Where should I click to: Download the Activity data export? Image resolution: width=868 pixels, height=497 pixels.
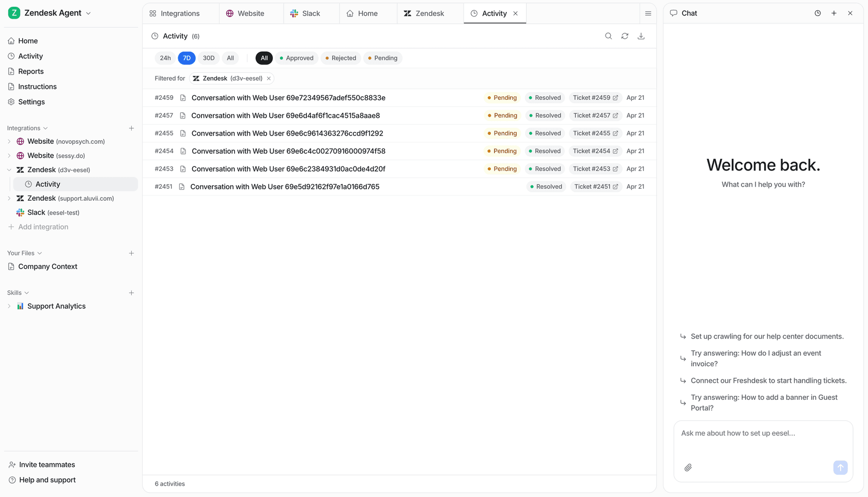[641, 36]
